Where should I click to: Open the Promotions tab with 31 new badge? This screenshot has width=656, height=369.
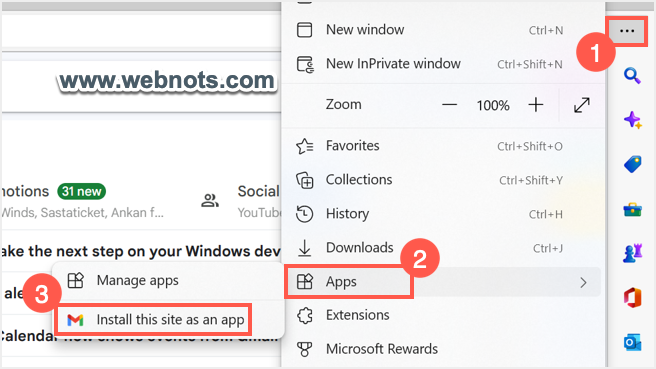click(x=53, y=192)
